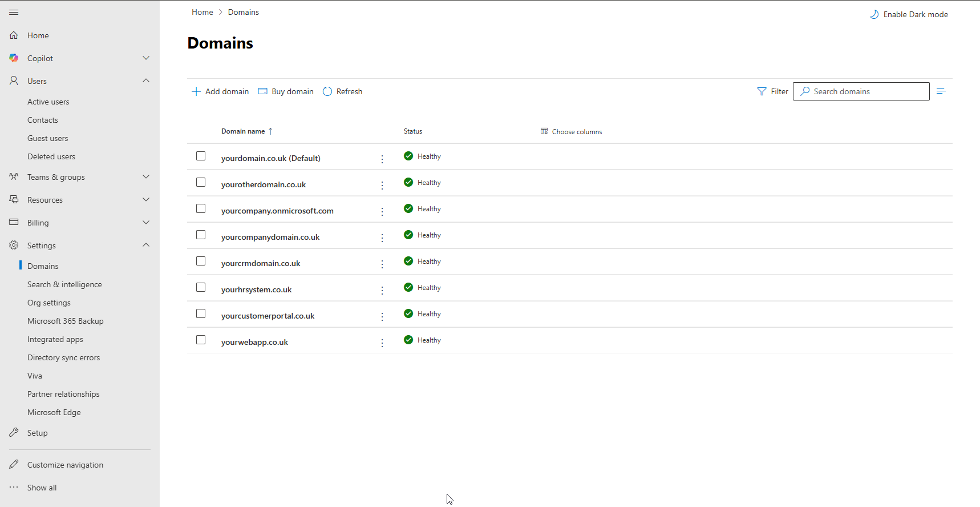Open Microsoft Edge settings
This screenshot has height=507, width=980.
pos(54,412)
